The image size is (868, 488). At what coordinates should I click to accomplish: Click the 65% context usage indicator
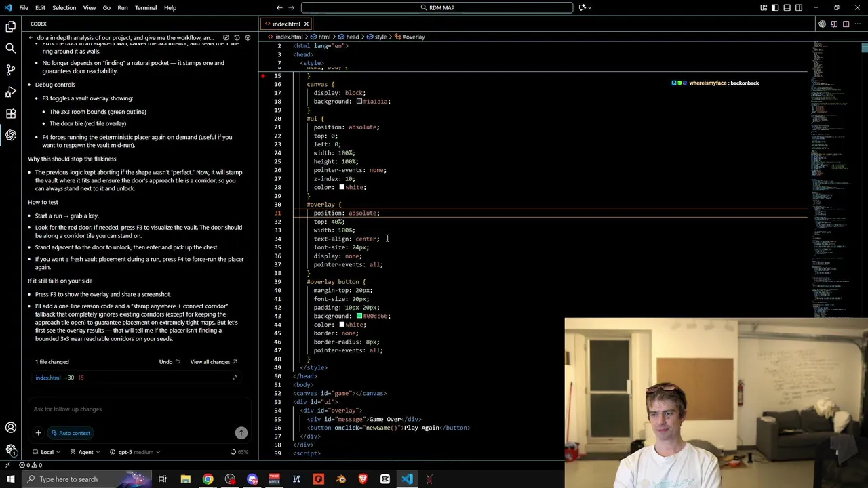[x=239, y=452]
